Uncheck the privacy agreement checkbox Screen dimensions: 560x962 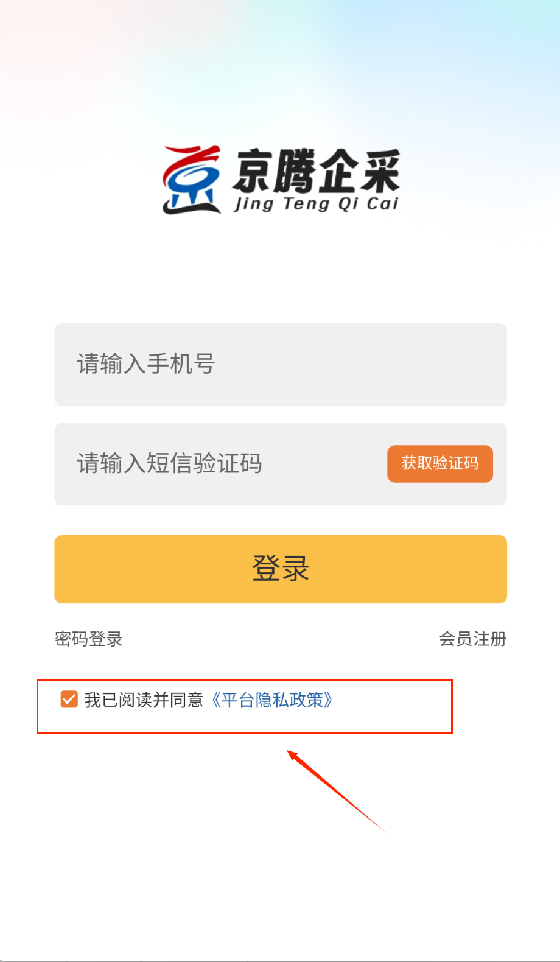tap(69, 700)
